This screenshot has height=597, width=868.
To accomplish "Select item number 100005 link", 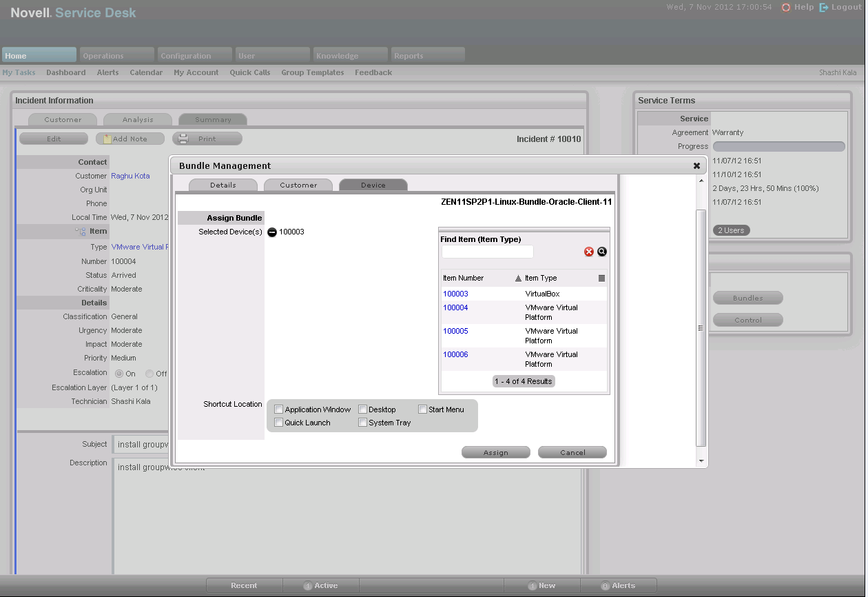I will (x=455, y=331).
